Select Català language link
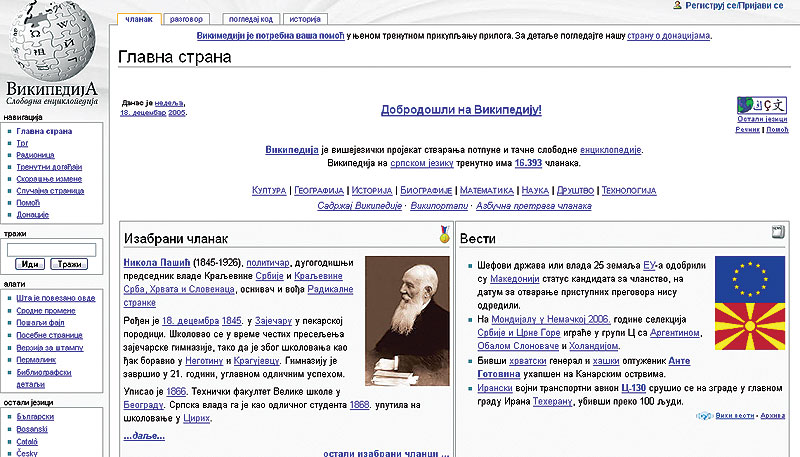Screen dimensions: 800x457 click(x=27, y=442)
